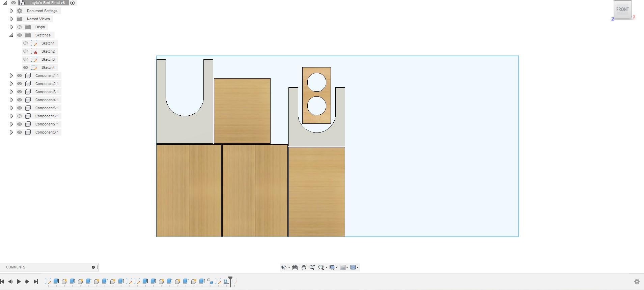The width and height of the screenshot is (644, 290).
Task: Expand Component8:1
Action: 11,132
